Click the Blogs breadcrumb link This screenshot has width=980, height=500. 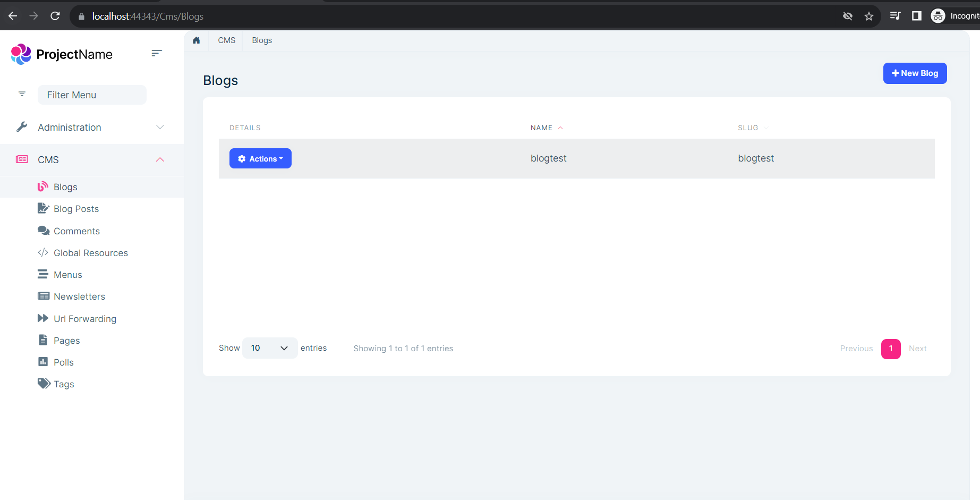(x=262, y=40)
